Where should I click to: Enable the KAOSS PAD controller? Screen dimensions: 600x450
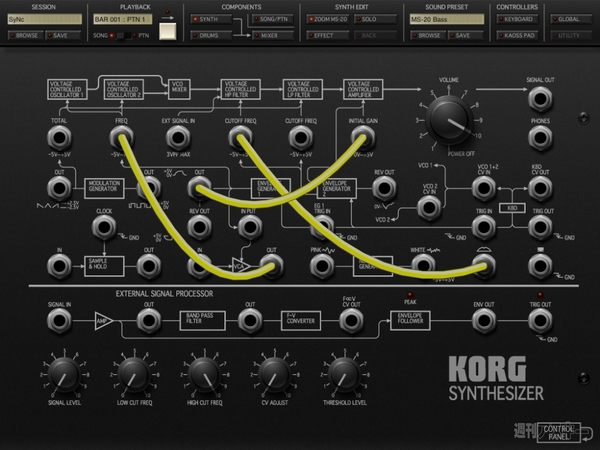(517, 36)
